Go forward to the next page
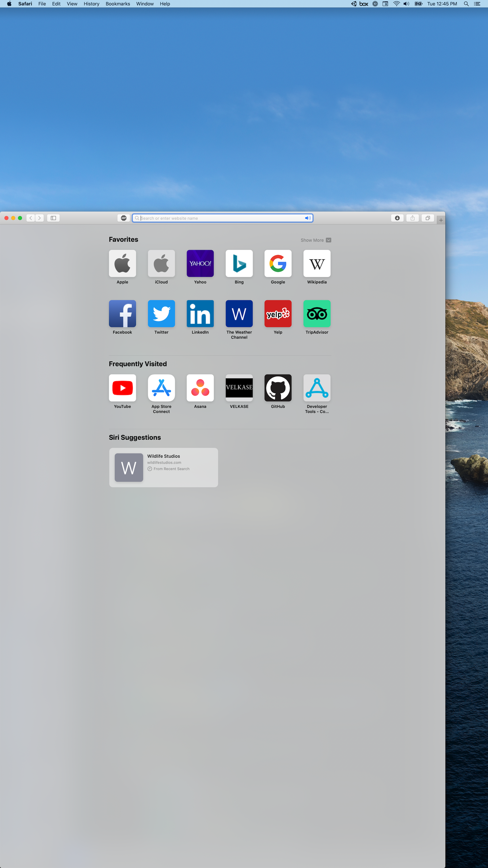 click(x=39, y=218)
